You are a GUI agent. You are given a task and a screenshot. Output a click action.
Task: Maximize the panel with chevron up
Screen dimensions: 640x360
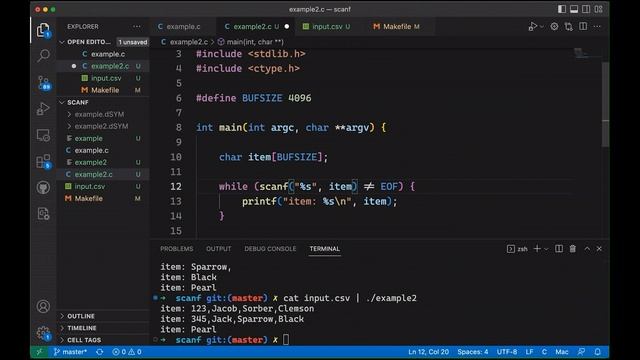point(587,249)
